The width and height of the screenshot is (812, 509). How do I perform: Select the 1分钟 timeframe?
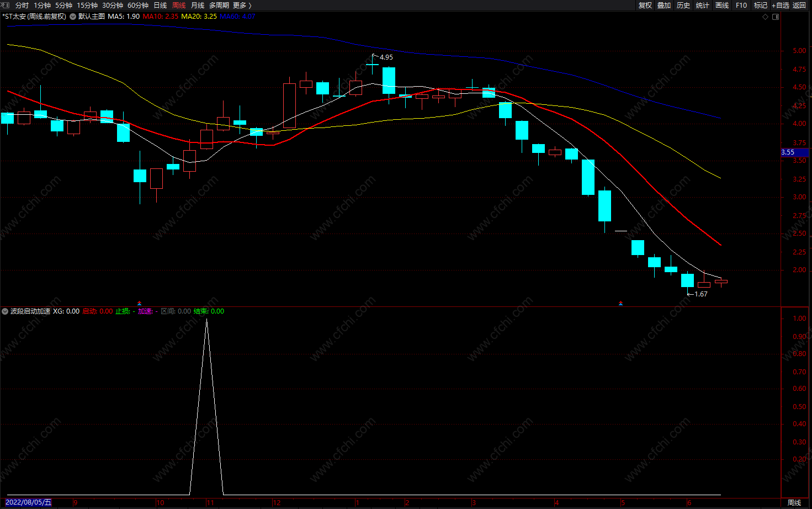click(x=42, y=5)
